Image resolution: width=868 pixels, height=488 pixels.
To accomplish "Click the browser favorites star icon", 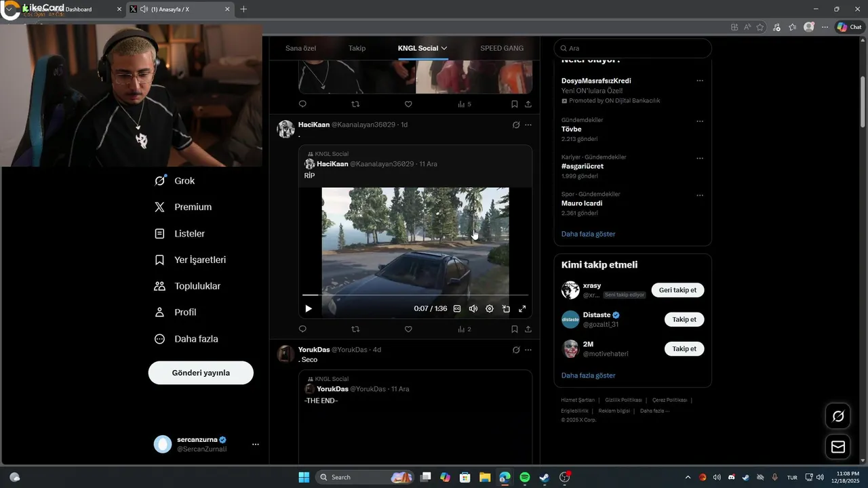I will pyautogui.click(x=760, y=27).
